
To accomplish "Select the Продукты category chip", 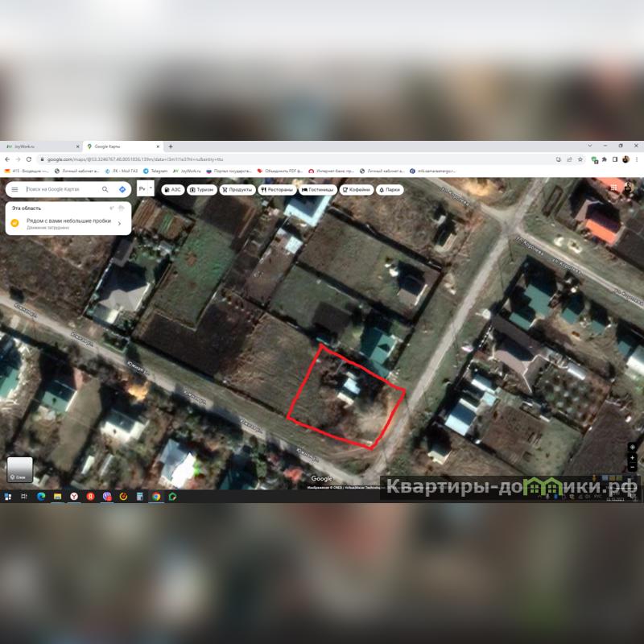I will [x=237, y=190].
